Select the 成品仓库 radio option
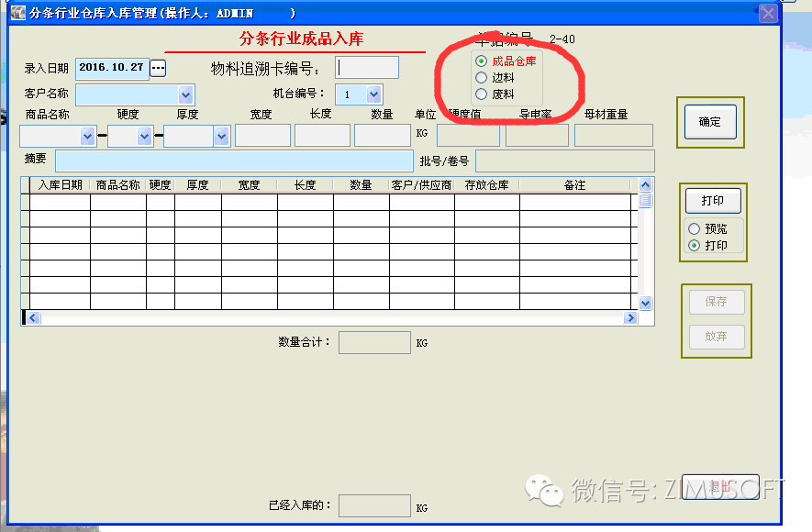Viewport: 812px width, 532px height. point(482,61)
